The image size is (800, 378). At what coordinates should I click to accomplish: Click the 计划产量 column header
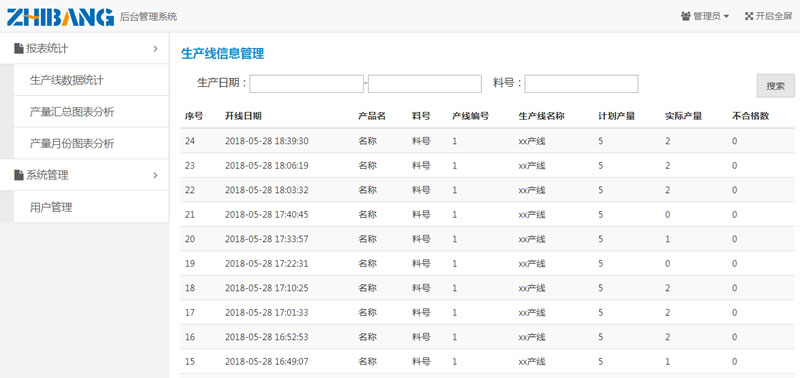tap(617, 116)
